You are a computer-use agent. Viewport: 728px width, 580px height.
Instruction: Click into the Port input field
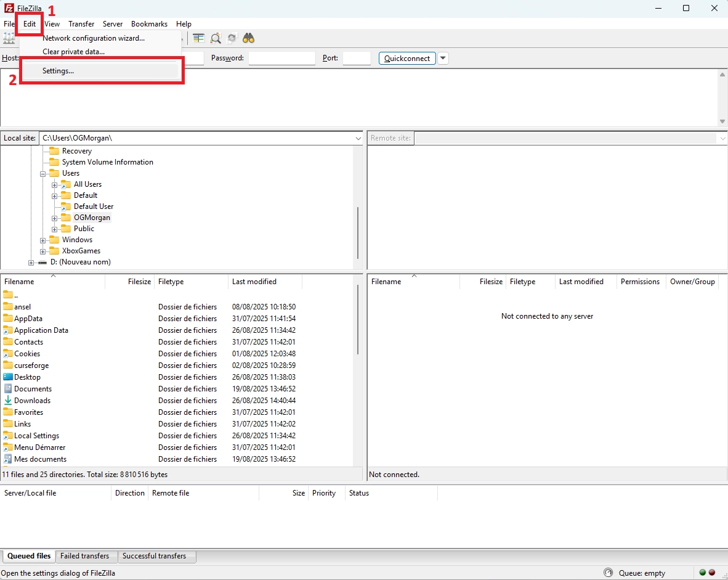[x=357, y=58]
